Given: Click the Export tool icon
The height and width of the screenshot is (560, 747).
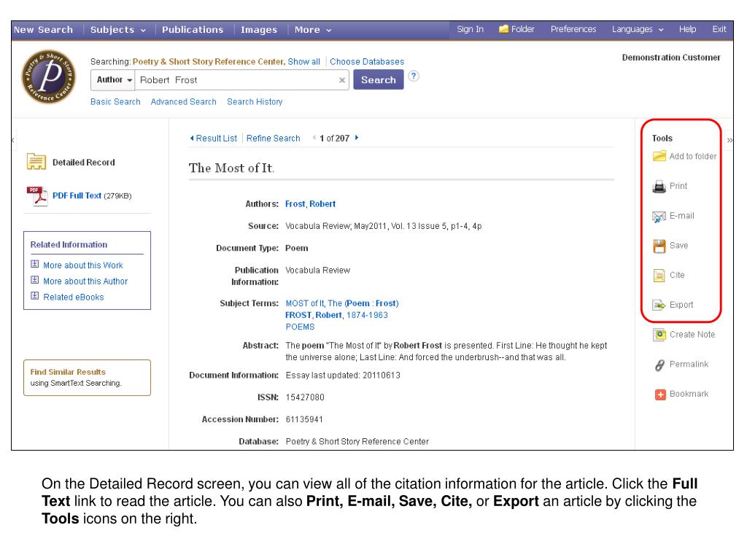Looking at the screenshot, I should click(659, 305).
